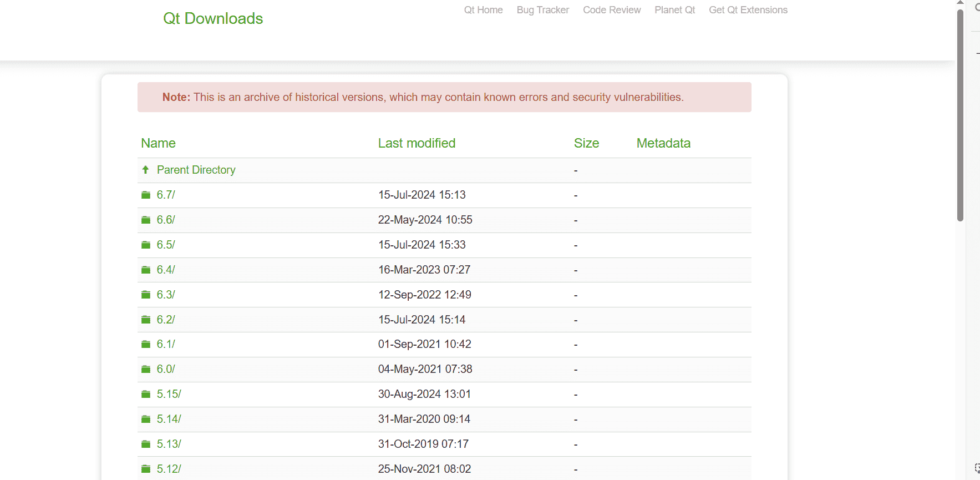This screenshot has width=980, height=480.
Task: Sort listing by Last modified header
Action: click(x=417, y=143)
